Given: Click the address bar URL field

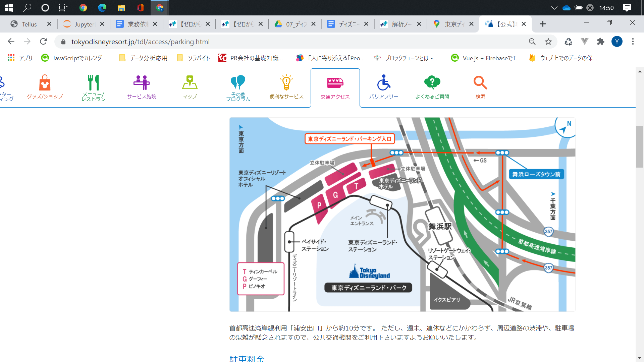Looking at the screenshot, I should [295, 42].
